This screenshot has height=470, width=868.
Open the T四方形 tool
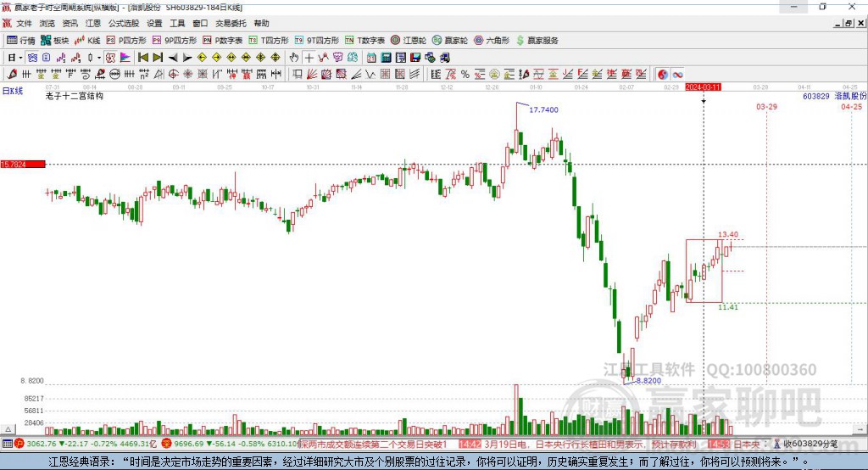(x=269, y=41)
